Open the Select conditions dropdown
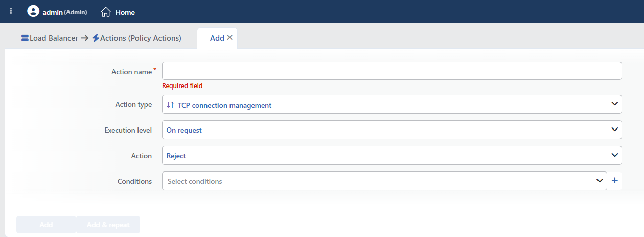Viewport: 644px width, 237px height. click(384, 181)
